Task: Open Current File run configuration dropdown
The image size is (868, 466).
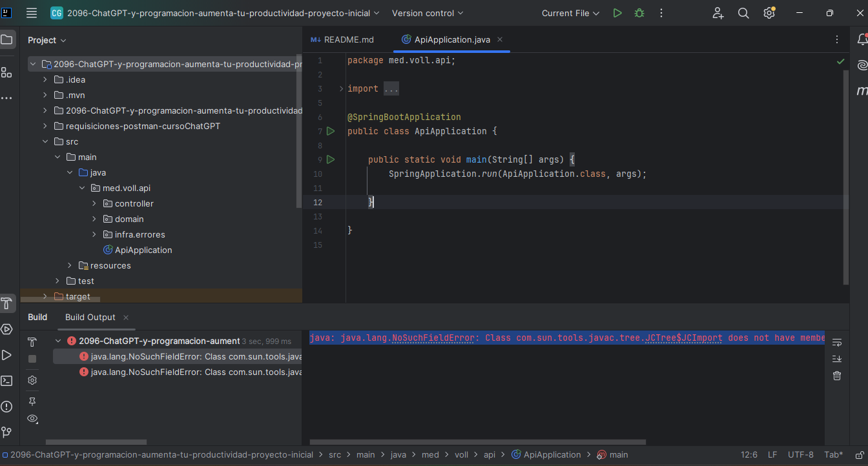Action: point(570,13)
